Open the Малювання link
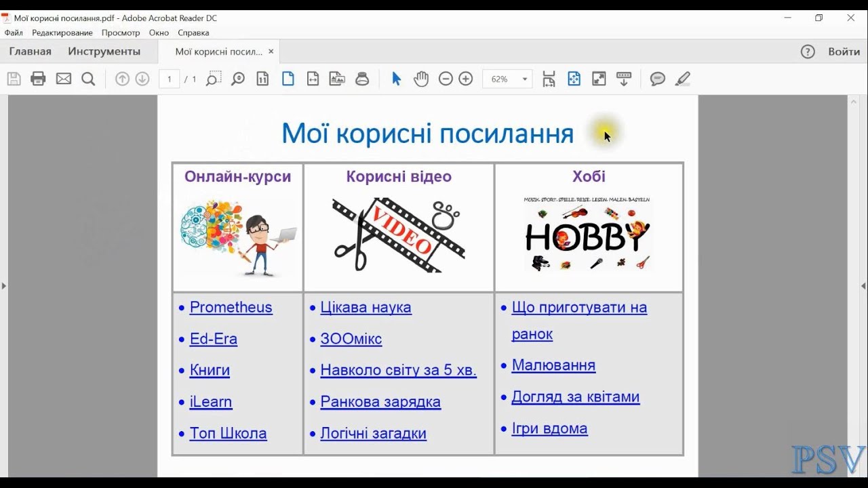 click(x=553, y=365)
